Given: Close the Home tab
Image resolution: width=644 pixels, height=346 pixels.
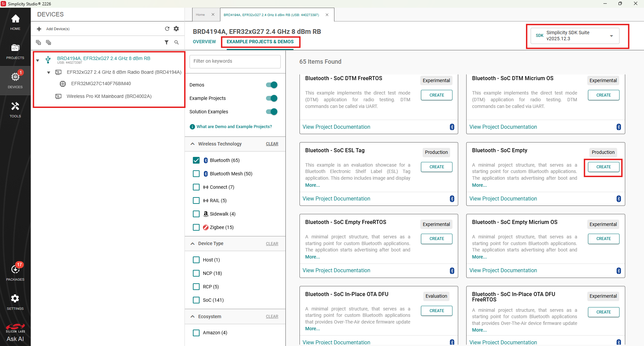Looking at the screenshot, I should coord(213,14).
